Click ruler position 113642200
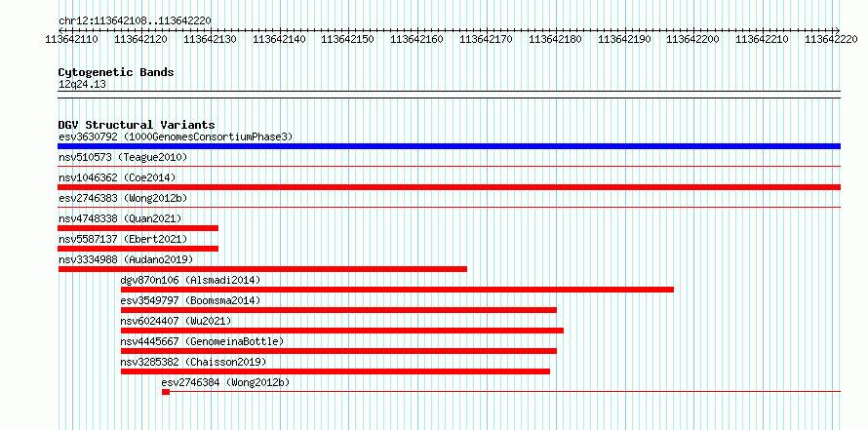Image resolution: width=868 pixels, height=430 pixels. 693,39
